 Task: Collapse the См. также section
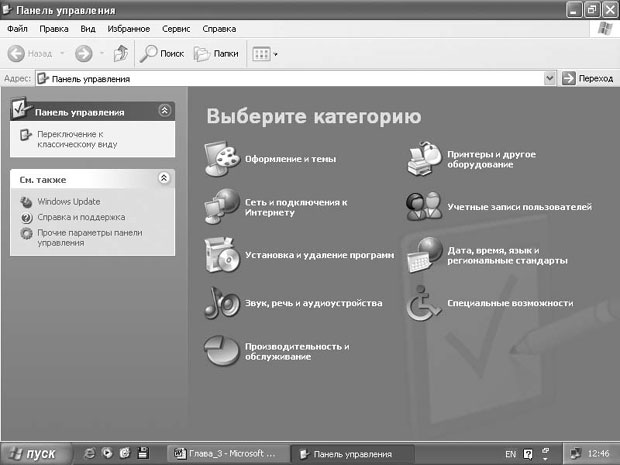pyautogui.click(x=164, y=178)
